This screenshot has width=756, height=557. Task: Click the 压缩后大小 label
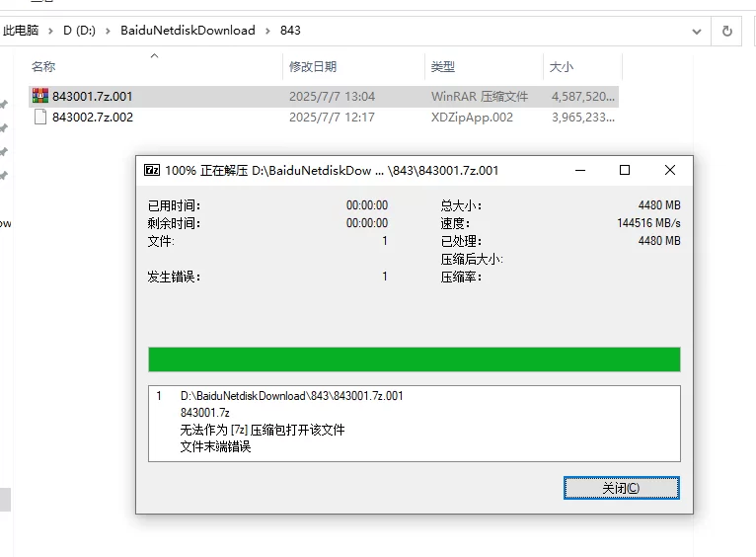[472, 260]
